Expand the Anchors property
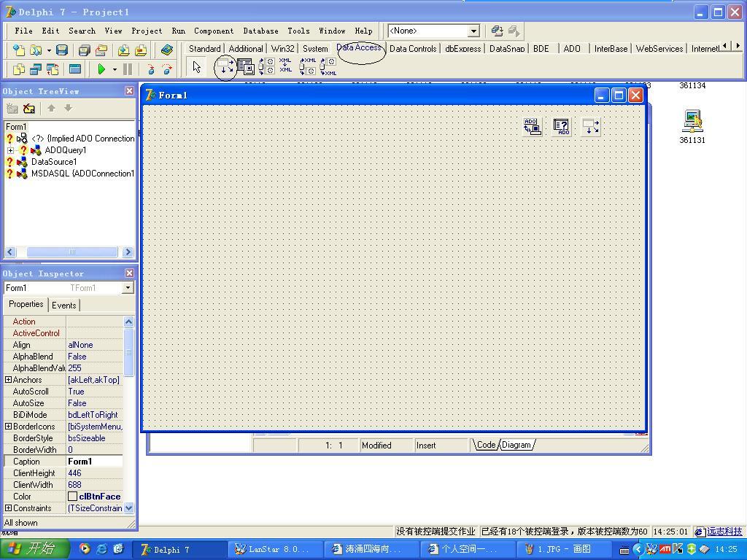The image size is (747, 560). 8,380
